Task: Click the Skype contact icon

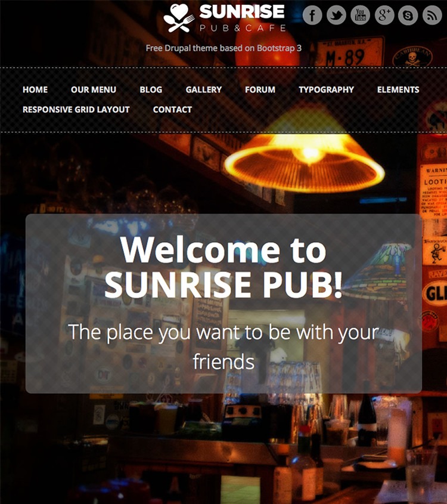Action: click(x=408, y=15)
